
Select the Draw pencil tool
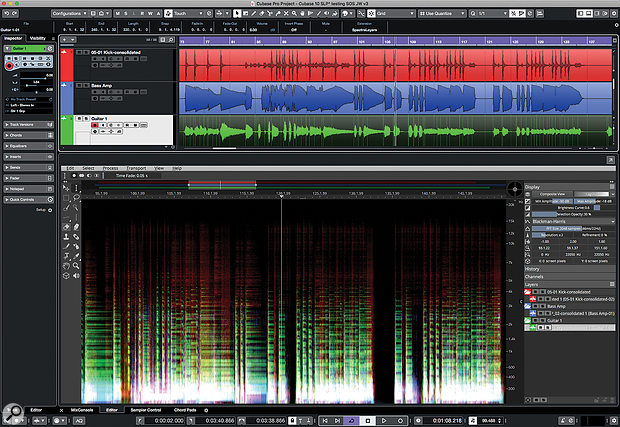click(x=253, y=13)
